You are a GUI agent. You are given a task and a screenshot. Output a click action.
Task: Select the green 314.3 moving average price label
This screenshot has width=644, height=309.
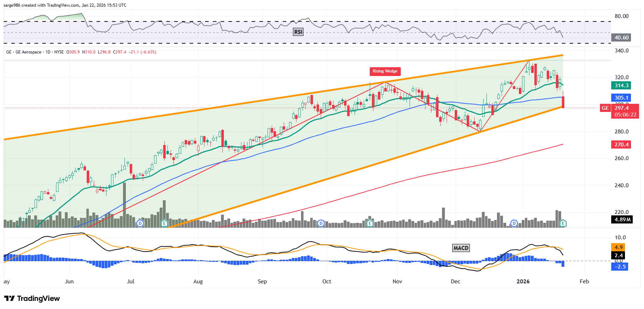(621, 86)
